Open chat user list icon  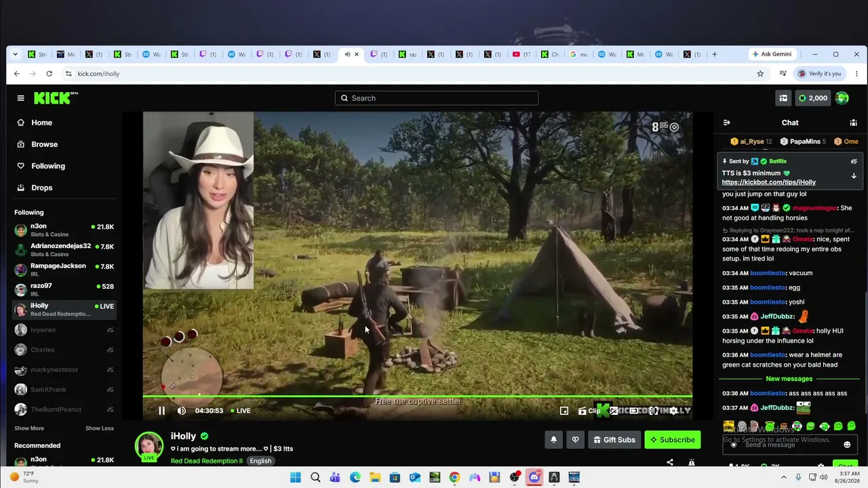[x=853, y=123]
